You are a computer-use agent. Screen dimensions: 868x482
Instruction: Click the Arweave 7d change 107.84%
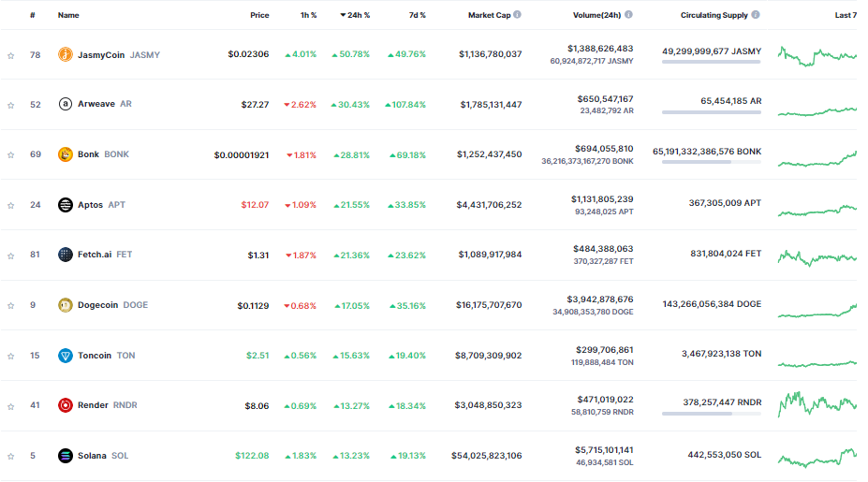(405, 105)
